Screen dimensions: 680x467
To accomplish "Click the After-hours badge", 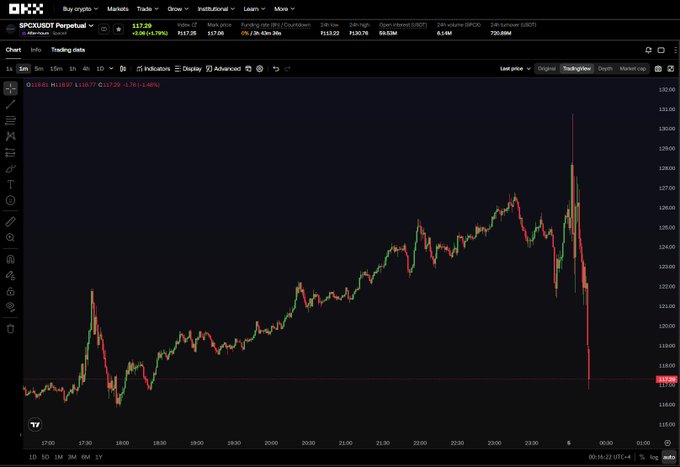I will [x=36, y=33].
